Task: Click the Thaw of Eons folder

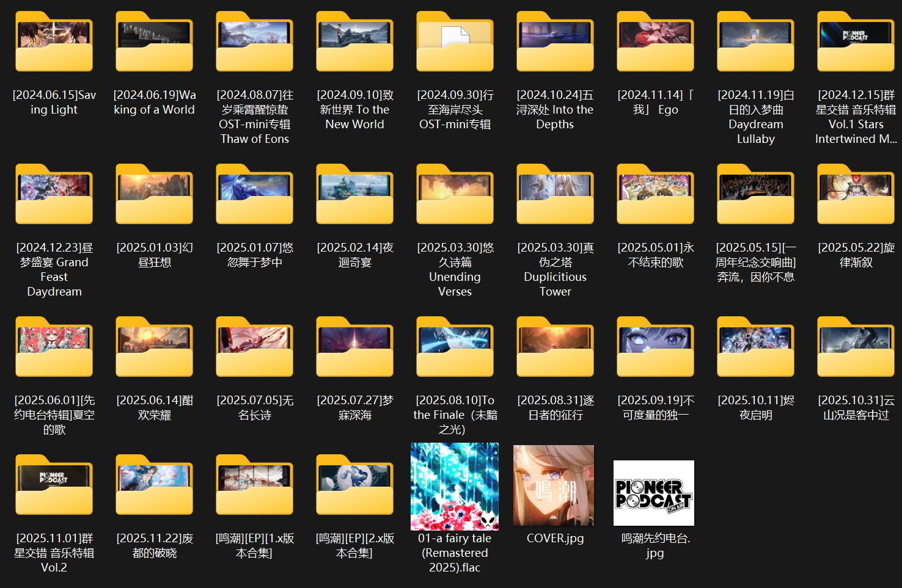Action: 254,43
